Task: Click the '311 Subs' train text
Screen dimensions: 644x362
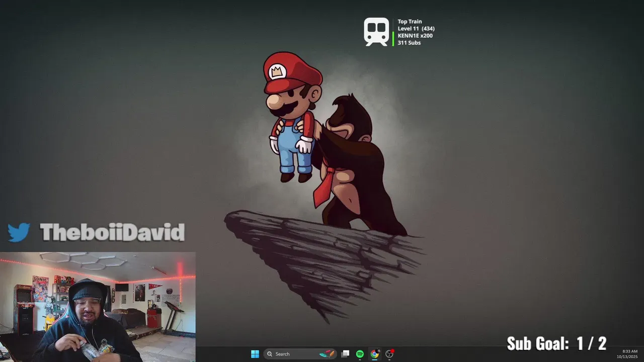Action: [x=409, y=43]
